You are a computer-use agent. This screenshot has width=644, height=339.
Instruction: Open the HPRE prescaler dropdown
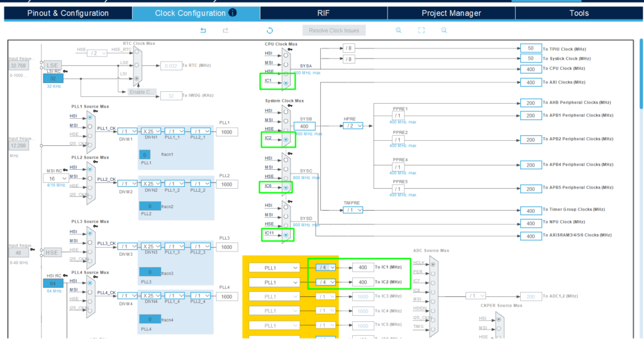(353, 126)
